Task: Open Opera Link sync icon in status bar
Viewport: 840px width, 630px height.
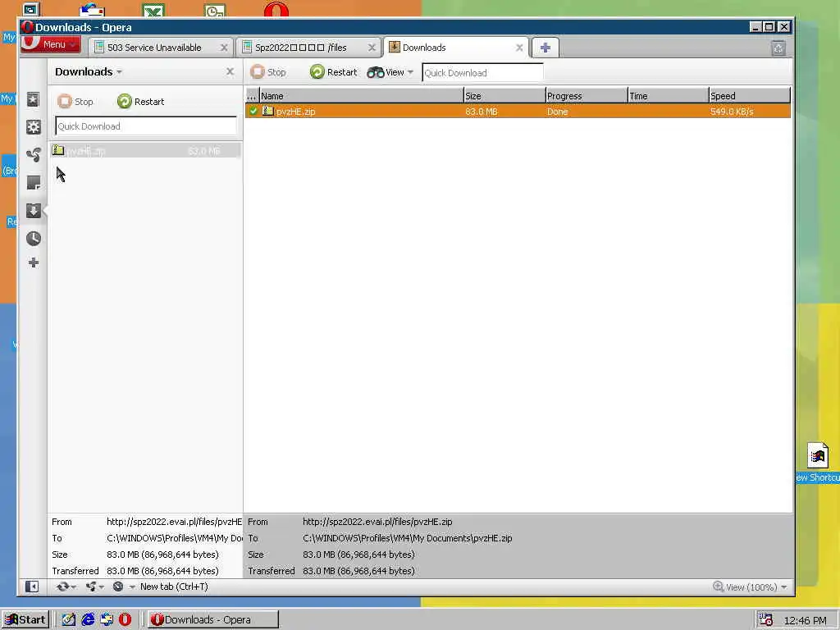Action: click(x=62, y=587)
